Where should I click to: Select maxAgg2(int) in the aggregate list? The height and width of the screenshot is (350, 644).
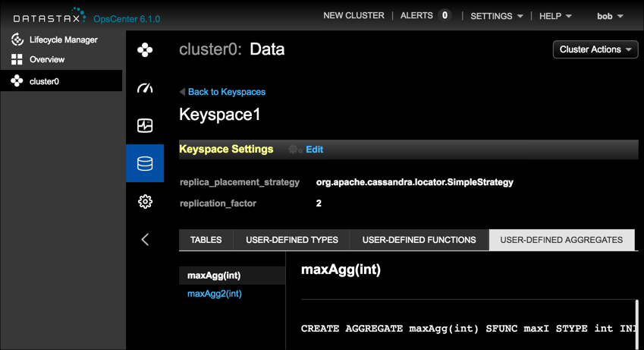pyautogui.click(x=215, y=294)
